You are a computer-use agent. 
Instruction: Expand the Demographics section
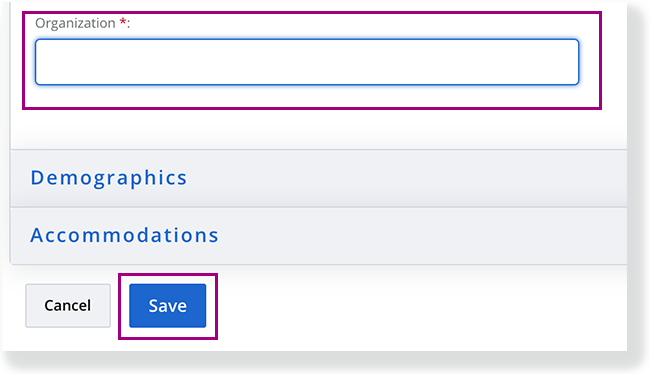tap(318, 178)
